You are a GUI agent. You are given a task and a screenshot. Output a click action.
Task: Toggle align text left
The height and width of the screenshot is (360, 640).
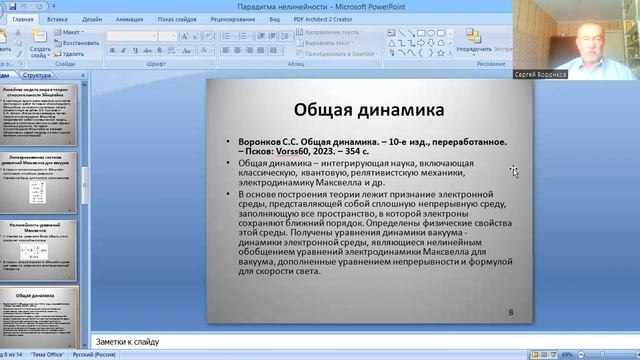click(226, 50)
